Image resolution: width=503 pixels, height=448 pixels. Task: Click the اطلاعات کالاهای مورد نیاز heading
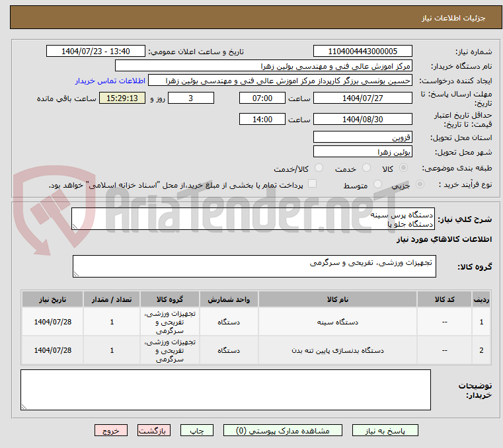tap(444, 239)
